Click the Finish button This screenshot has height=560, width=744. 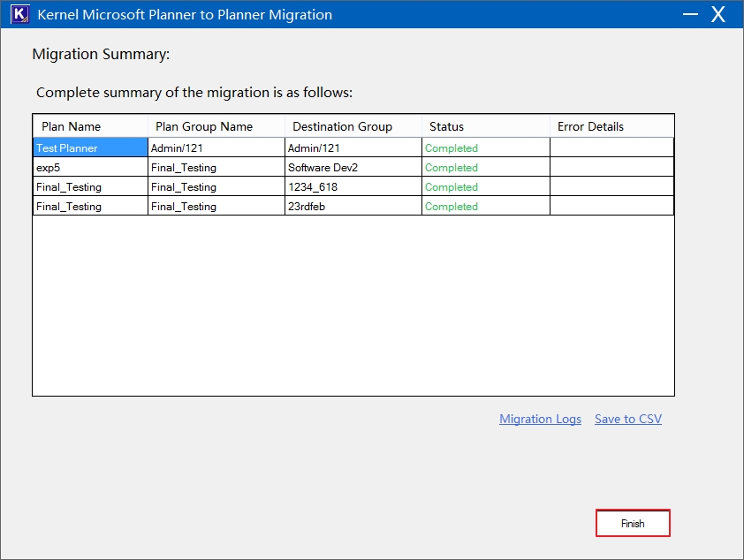(x=633, y=523)
